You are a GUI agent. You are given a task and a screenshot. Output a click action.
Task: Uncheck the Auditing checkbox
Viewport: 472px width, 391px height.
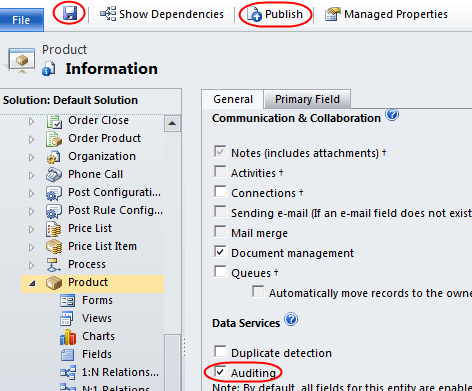pos(220,371)
